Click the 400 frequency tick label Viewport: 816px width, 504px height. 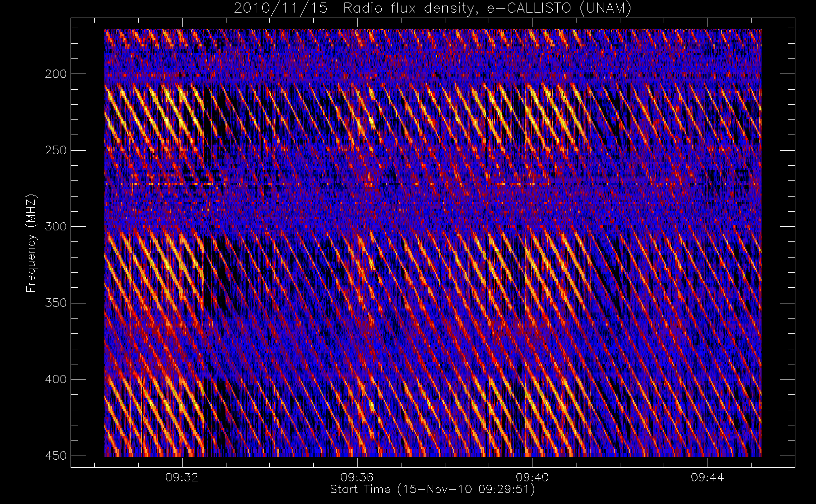55,380
